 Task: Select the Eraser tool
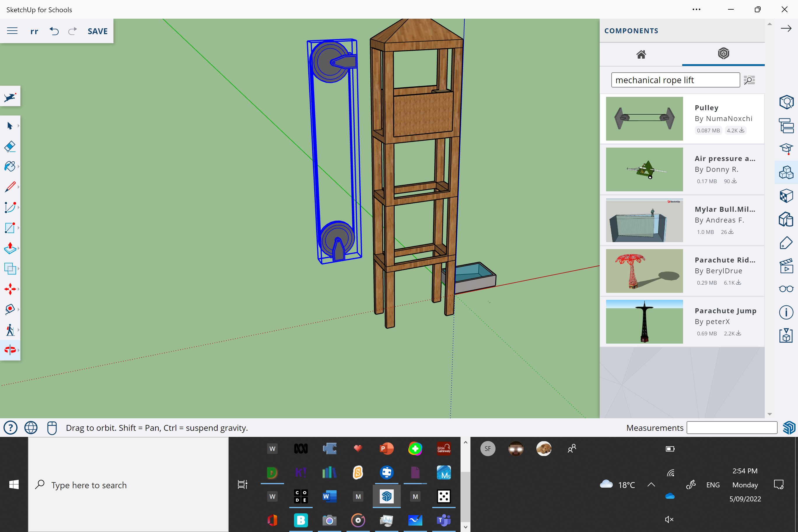[x=10, y=147]
